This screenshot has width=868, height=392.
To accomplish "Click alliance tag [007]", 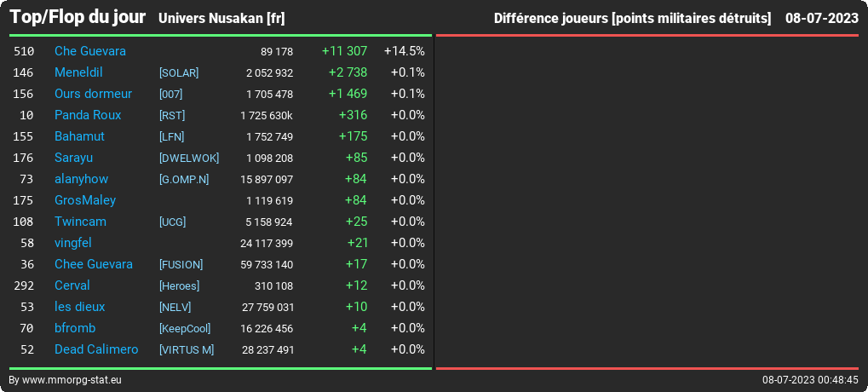I will click(x=170, y=94).
